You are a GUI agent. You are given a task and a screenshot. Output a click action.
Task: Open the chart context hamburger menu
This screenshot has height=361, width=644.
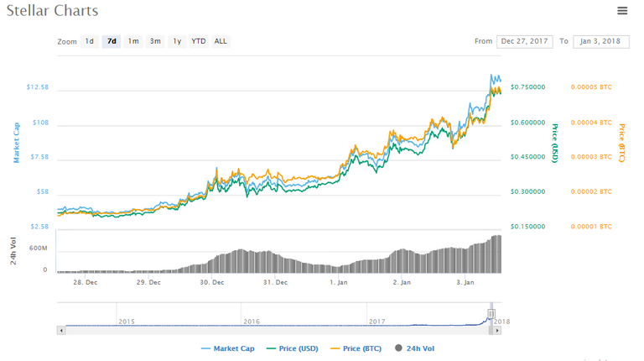622,11
